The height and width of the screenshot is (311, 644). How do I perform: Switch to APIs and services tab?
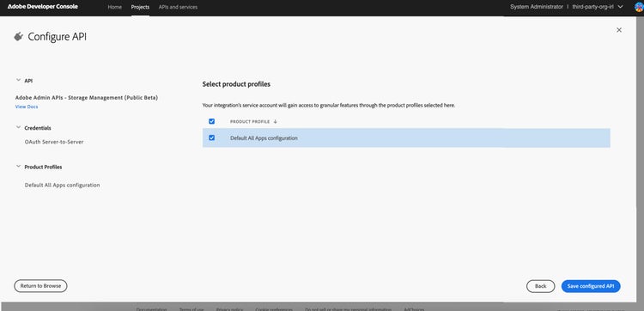(x=178, y=7)
